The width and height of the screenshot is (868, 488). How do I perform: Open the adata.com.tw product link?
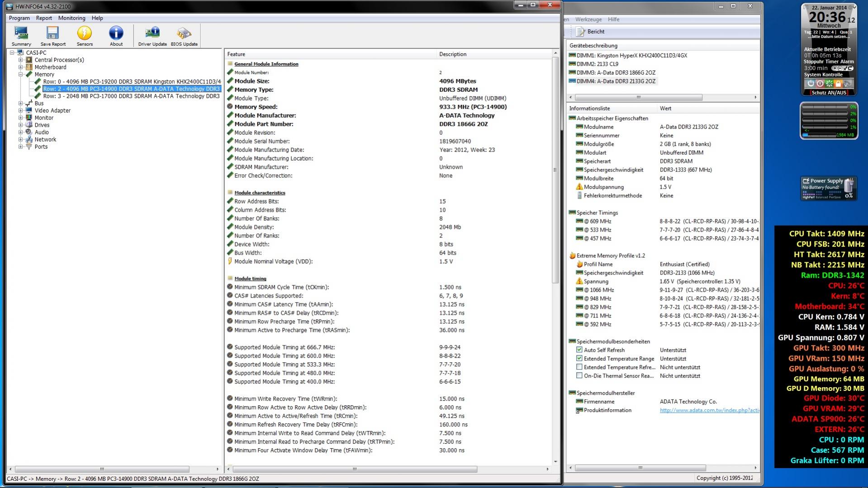pyautogui.click(x=709, y=410)
